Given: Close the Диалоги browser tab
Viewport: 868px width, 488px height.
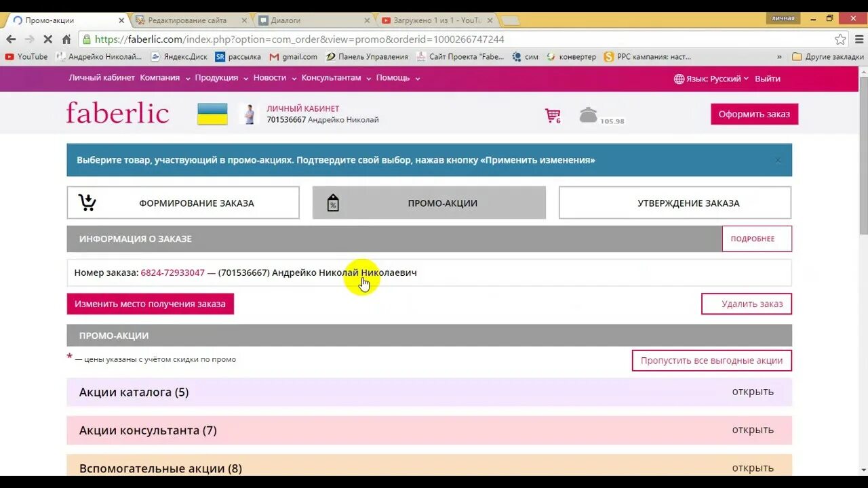Looking at the screenshot, I should tap(367, 20).
